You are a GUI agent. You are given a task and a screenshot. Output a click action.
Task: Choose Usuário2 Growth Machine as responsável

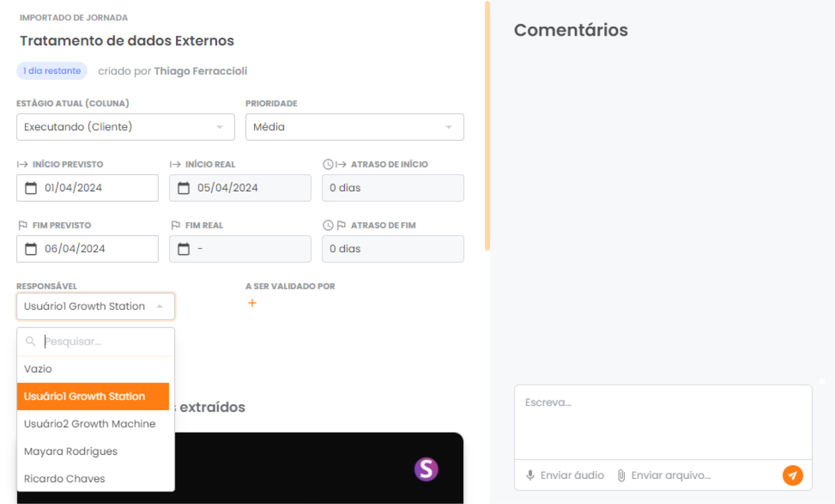[93, 424]
